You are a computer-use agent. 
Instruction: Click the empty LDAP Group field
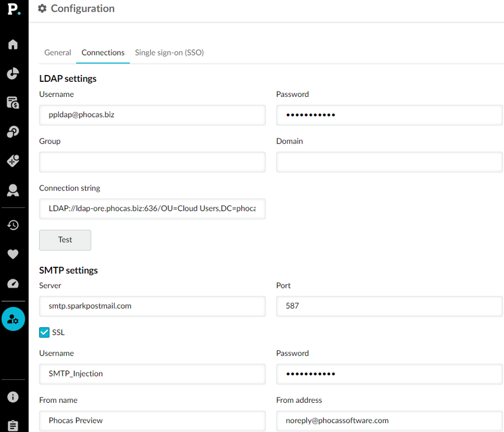pyautogui.click(x=152, y=162)
